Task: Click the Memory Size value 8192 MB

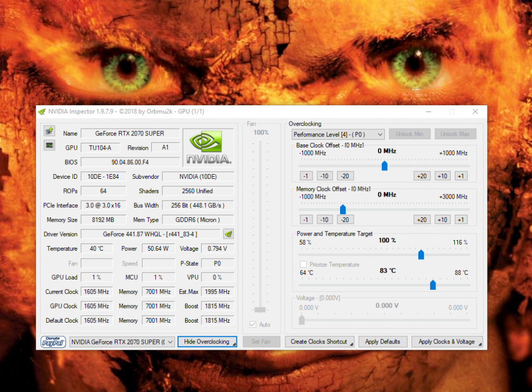Action: coord(103,220)
